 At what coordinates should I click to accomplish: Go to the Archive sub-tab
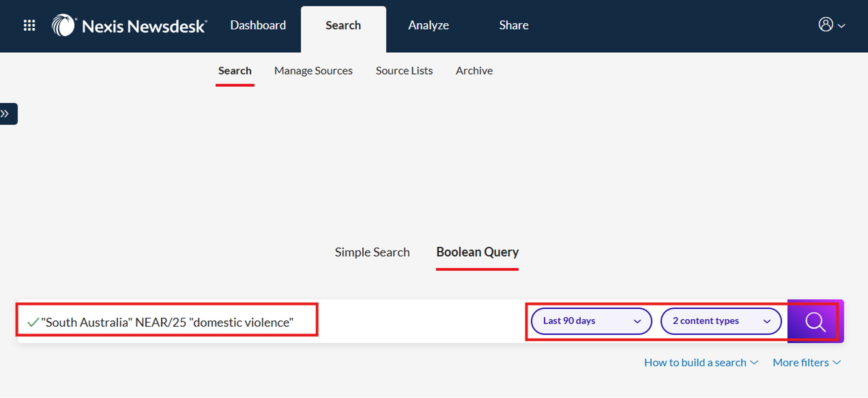(x=474, y=71)
